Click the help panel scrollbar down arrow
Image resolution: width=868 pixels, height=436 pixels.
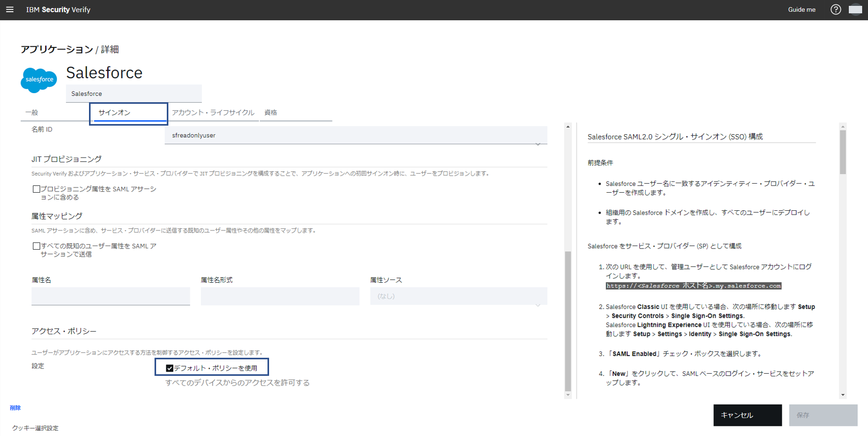(843, 395)
